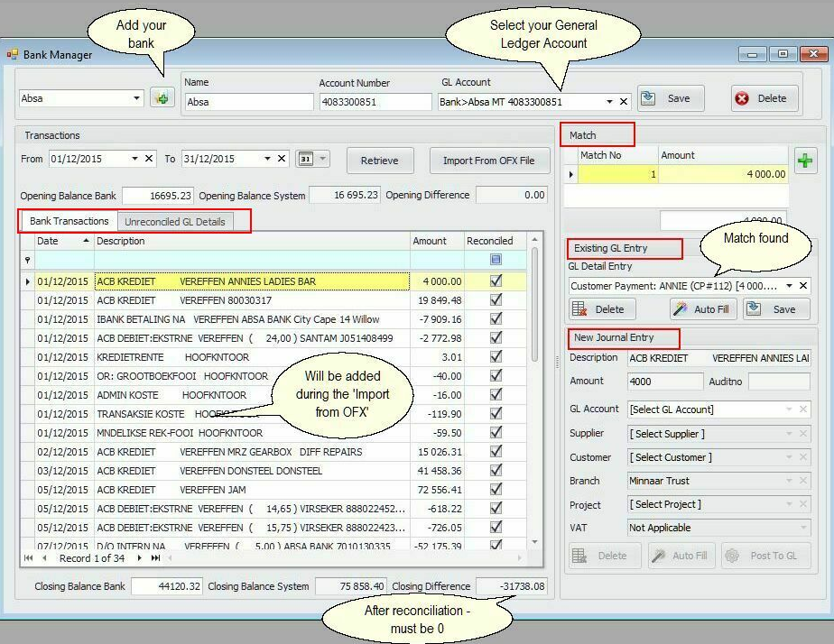
Task: Toggle Reconciled for KREDIETRENTE row
Action: click(x=496, y=356)
